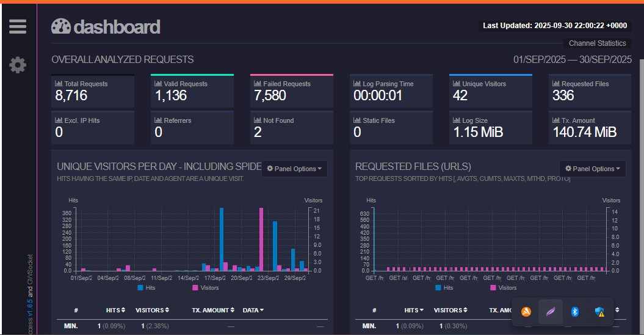Sort Unique Visitors table by Hits
644x335 pixels.
tap(115, 310)
